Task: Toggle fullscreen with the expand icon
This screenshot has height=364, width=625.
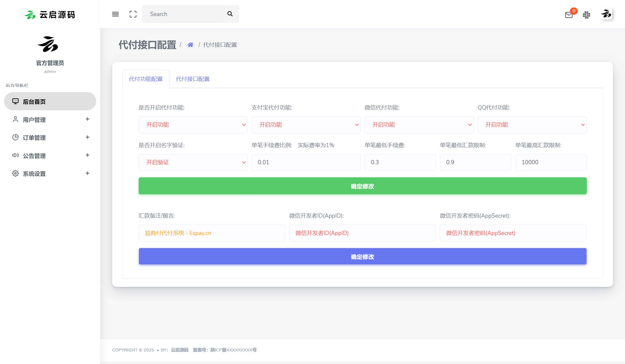Action: pos(133,14)
